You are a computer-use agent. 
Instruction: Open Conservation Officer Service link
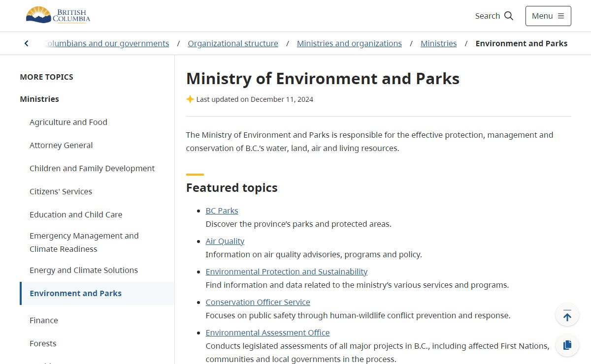[258, 302]
